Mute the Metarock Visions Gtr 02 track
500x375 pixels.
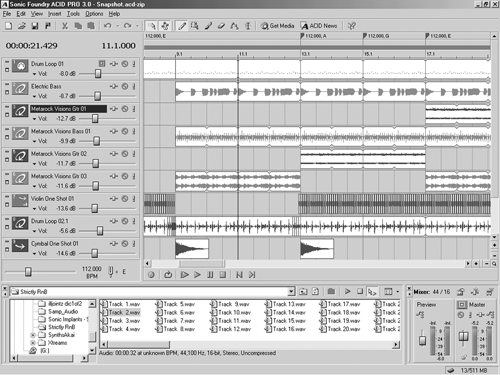click(125, 154)
